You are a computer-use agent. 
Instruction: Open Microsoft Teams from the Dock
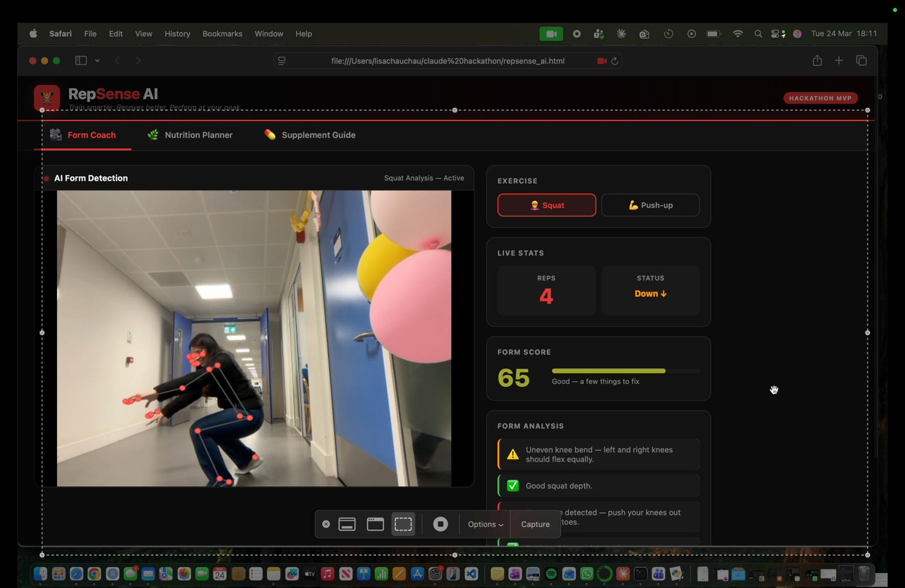tap(658, 574)
